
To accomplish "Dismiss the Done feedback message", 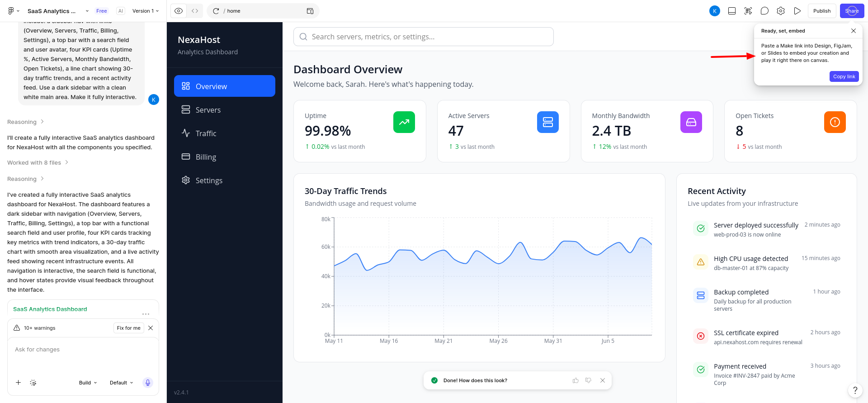I will pos(603,380).
